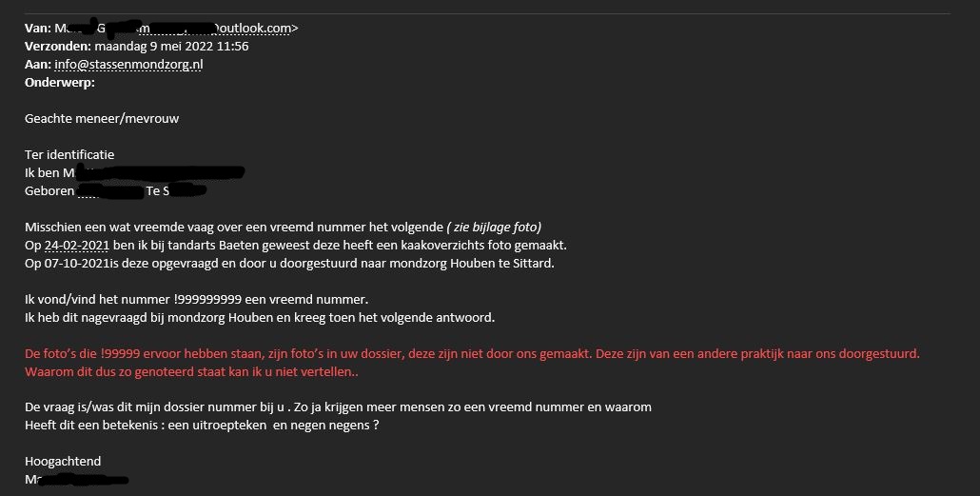Click the 'Ter identificatie' line
Image resolution: width=980 pixels, height=496 pixels.
pos(69,155)
